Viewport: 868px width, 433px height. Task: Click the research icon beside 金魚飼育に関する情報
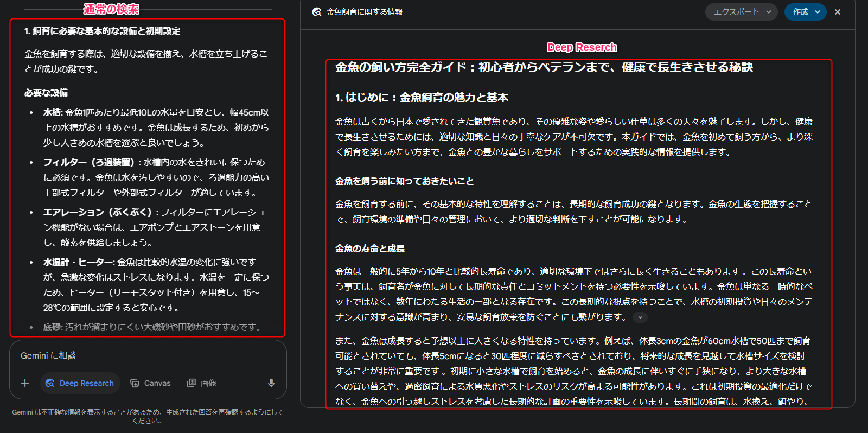(x=317, y=12)
